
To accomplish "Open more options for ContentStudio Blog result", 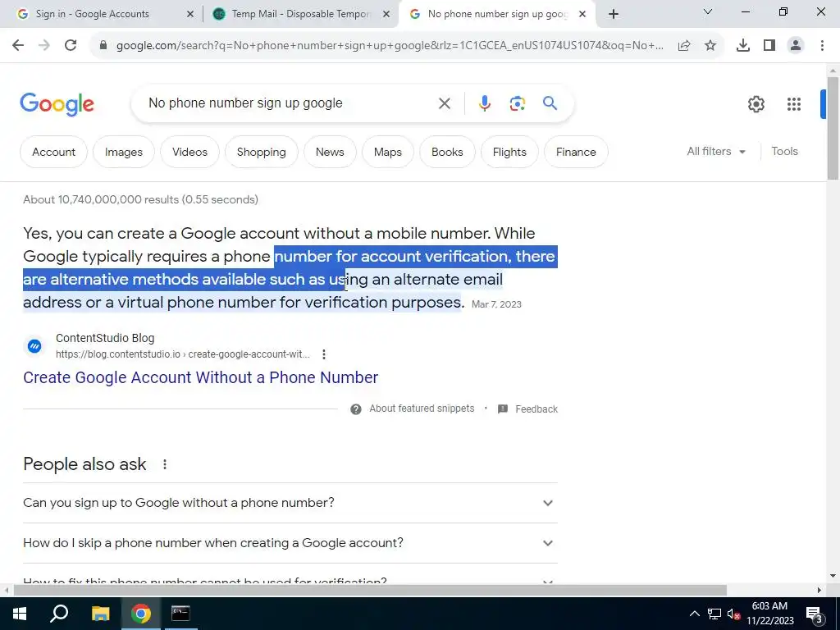I will [x=323, y=354].
